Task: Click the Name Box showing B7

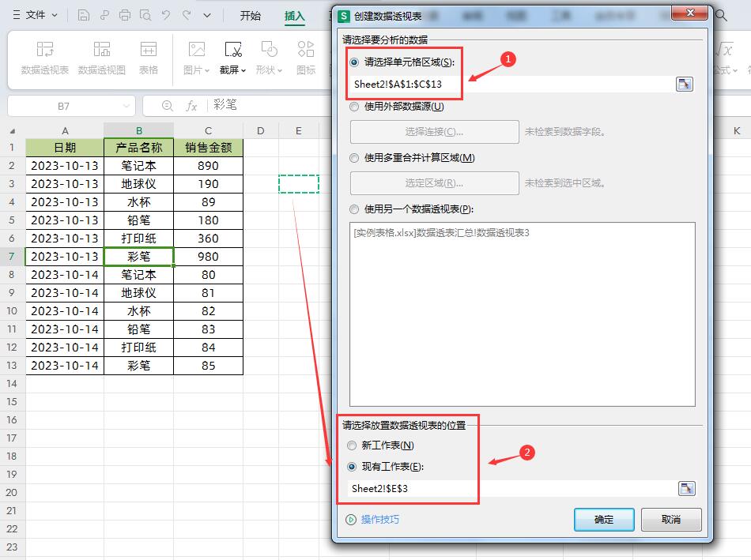Action: [64, 106]
